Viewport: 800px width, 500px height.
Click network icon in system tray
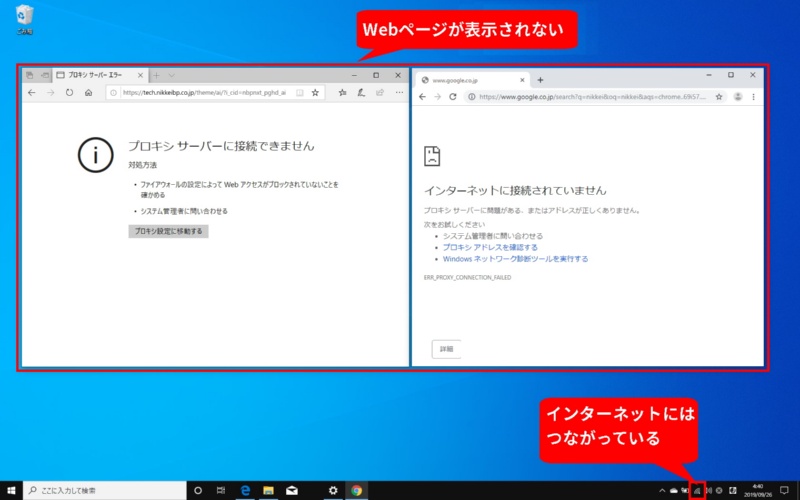click(697, 490)
